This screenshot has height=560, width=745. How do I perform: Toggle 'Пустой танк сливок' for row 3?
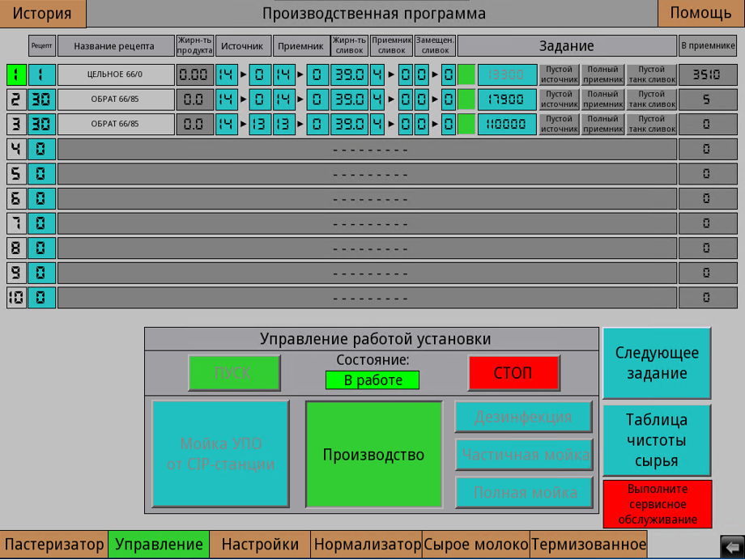coord(651,124)
